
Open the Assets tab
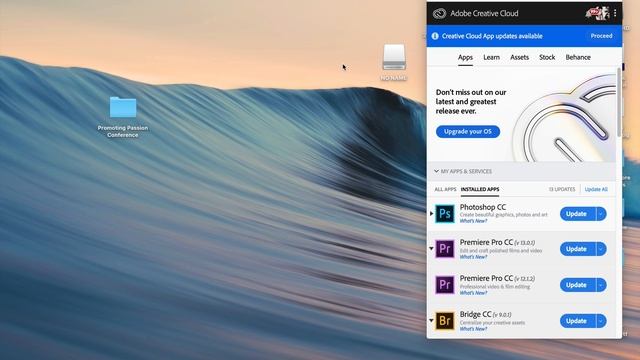[519, 58]
